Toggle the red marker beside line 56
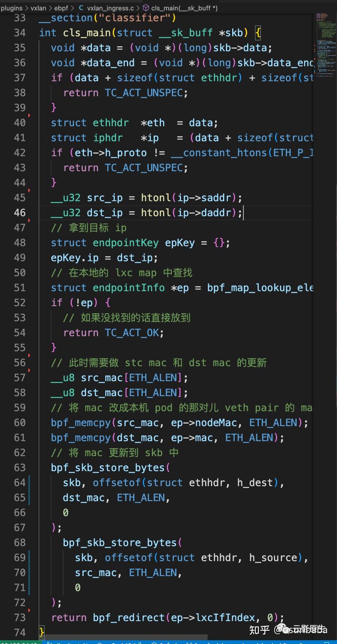Image resolution: width=337 pixels, height=644 pixels. pyautogui.click(x=28, y=356)
